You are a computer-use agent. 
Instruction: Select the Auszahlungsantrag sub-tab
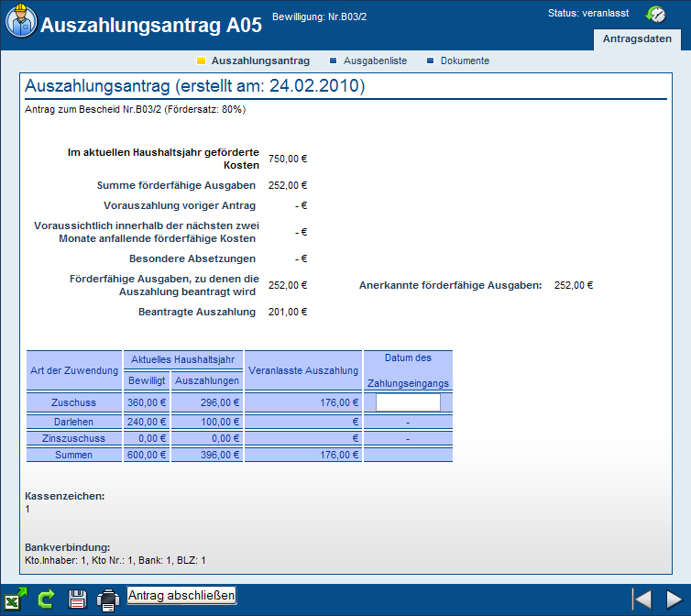pyautogui.click(x=260, y=60)
